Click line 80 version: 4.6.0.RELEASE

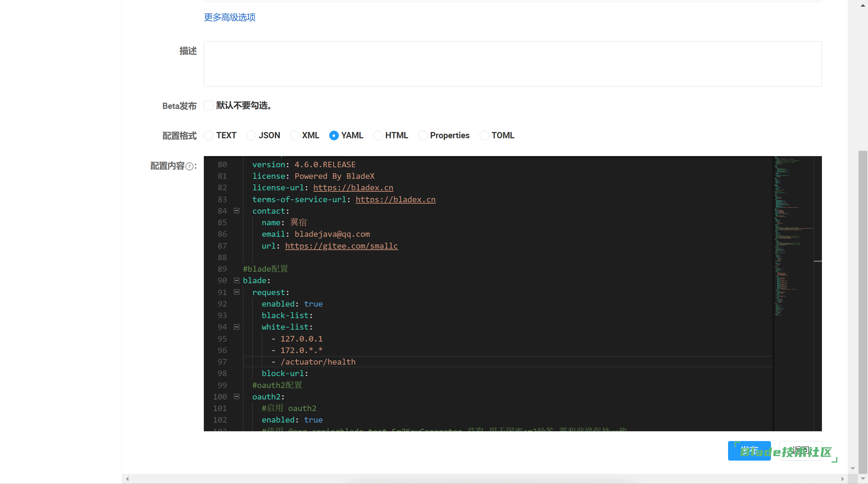[x=304, y=164]
